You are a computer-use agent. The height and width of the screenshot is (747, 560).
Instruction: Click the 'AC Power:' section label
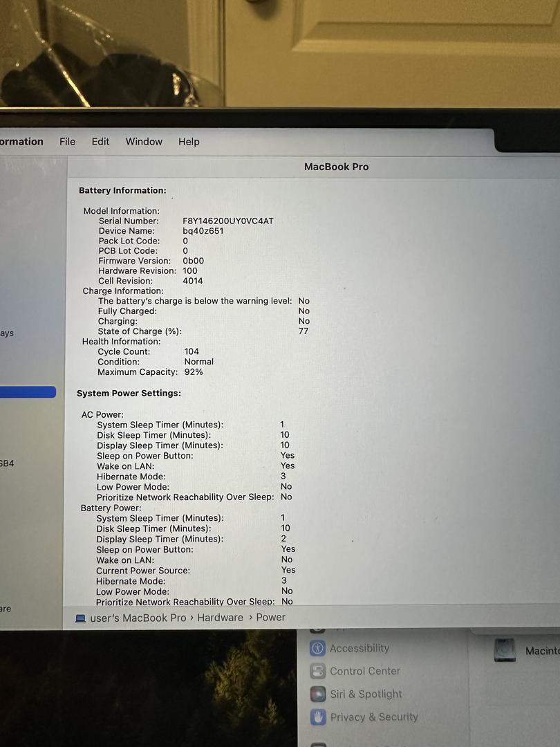coord(102,414)
